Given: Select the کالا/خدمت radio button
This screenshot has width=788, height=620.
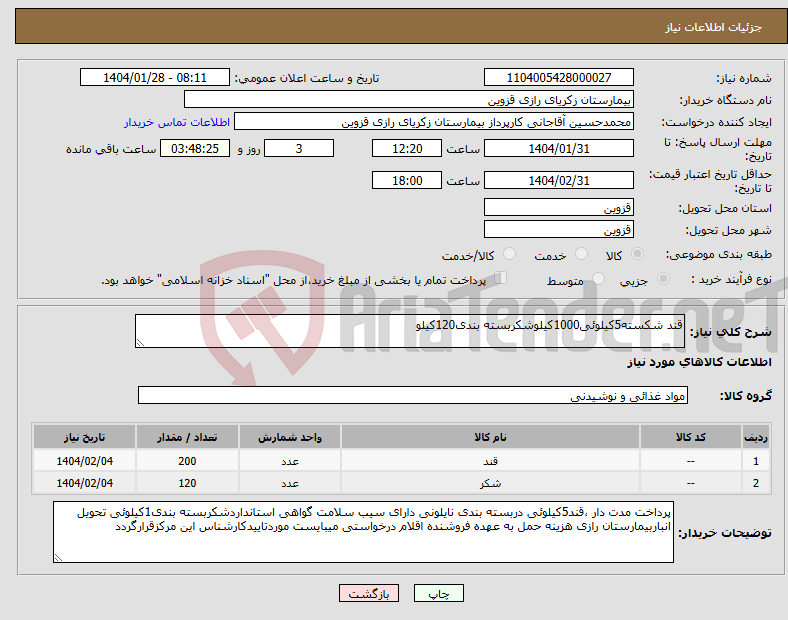Looking at the screenshot, I should [509, 254].
